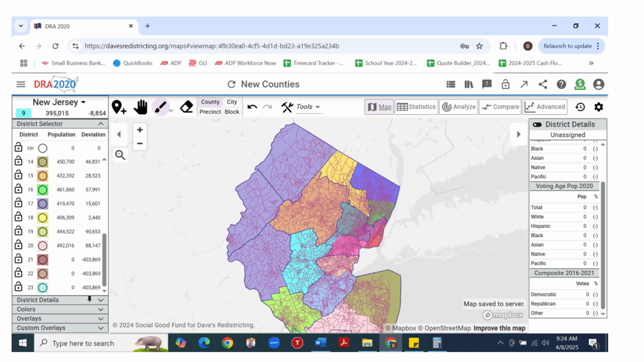Refresh the New Counties map
This screenshot has width=644, height=362.
(231, 84)
